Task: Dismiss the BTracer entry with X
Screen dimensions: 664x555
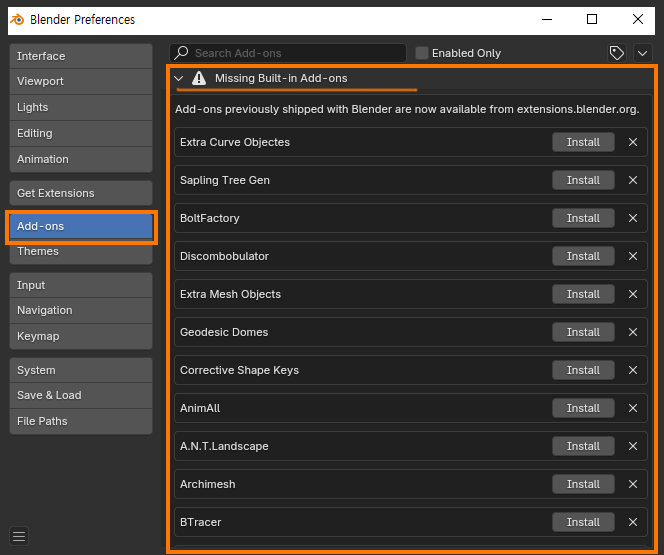Action: pos(633,522)
